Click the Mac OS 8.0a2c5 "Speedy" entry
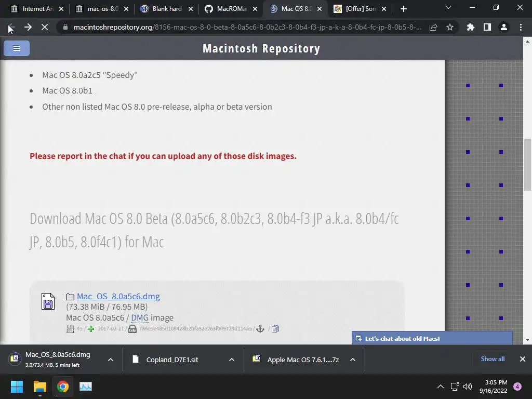532x399 pixels. pyautogui.click(x=90, y=75)
